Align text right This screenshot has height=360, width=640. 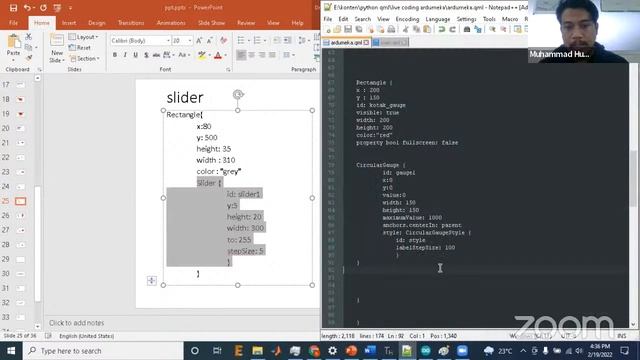click(x=262, y=55)
